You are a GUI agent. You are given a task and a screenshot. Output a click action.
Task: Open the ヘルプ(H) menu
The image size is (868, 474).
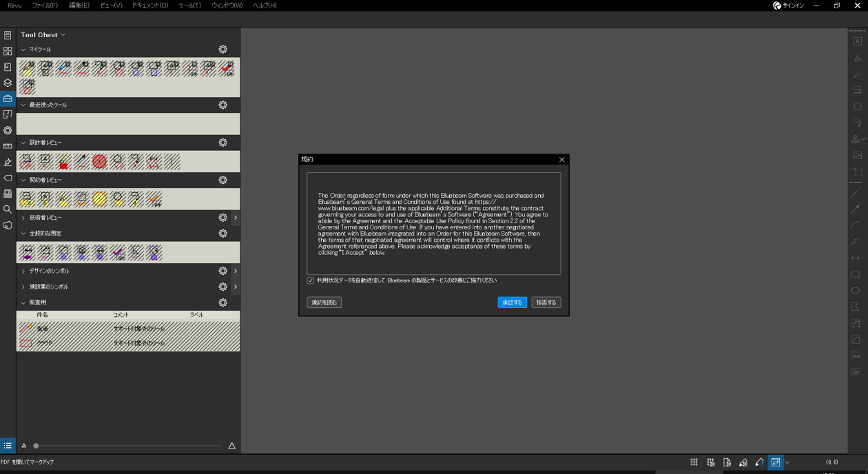(265, 6)
